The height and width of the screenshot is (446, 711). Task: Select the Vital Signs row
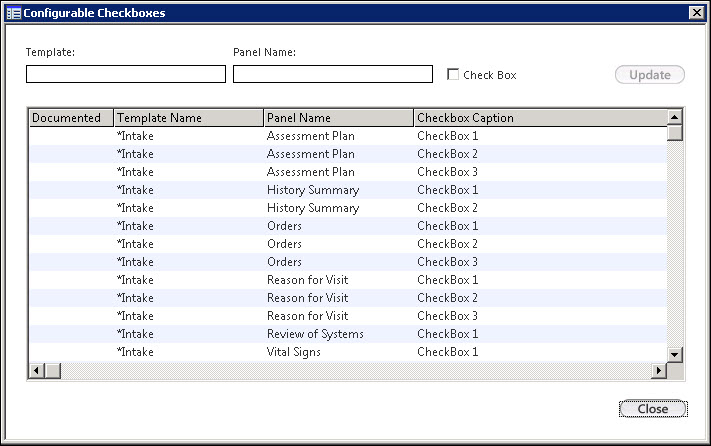(x=348, y=352)
